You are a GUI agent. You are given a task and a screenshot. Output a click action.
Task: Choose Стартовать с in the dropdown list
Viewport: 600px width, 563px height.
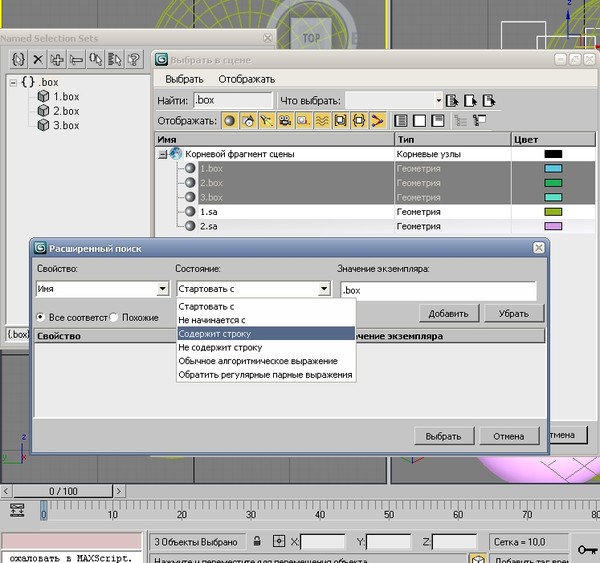tap(266, 307)
